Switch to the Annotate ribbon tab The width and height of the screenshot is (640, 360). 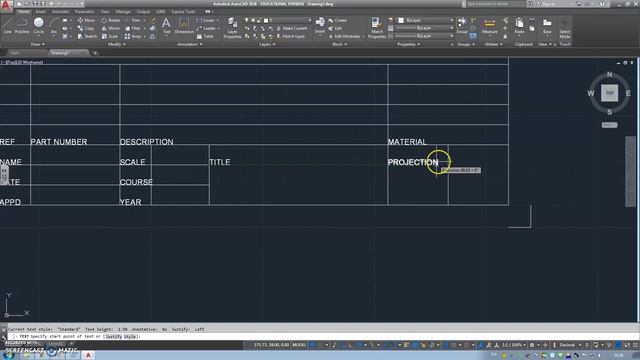[x=60, y=11]
